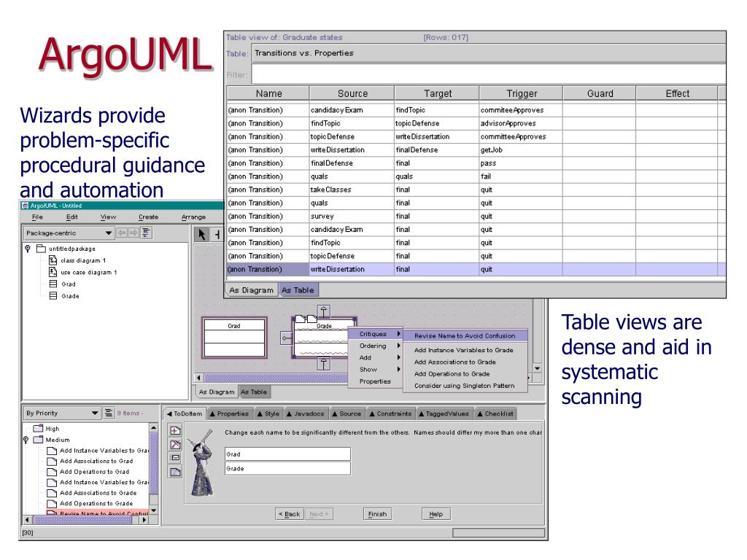This screenshot has width=747, height=560.
Task: Click the High priority folder icon
Action: 38,429
